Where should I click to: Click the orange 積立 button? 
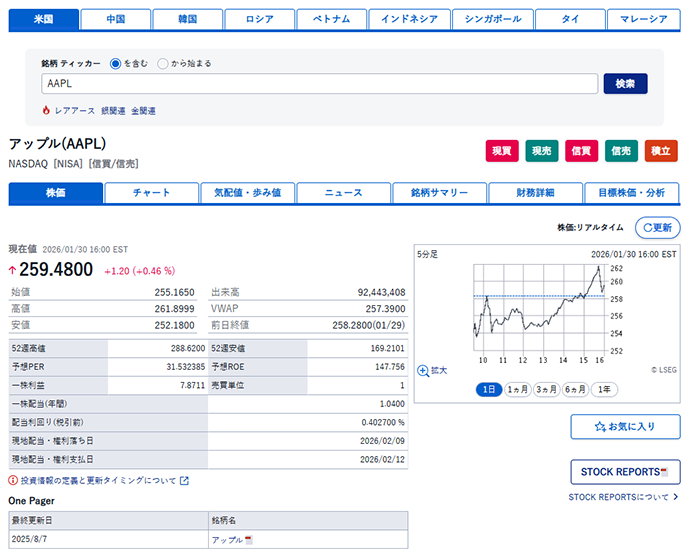(x=661, y=151)
